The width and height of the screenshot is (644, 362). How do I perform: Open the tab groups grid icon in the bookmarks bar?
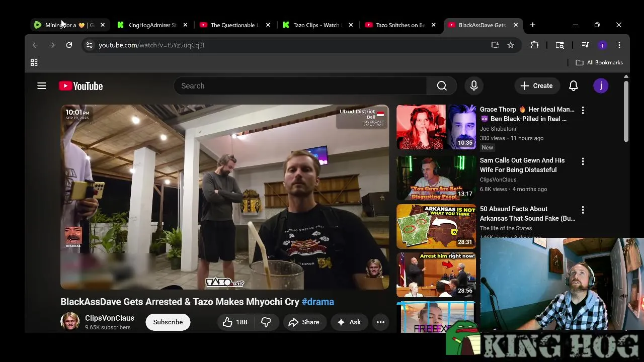point(34,63)
